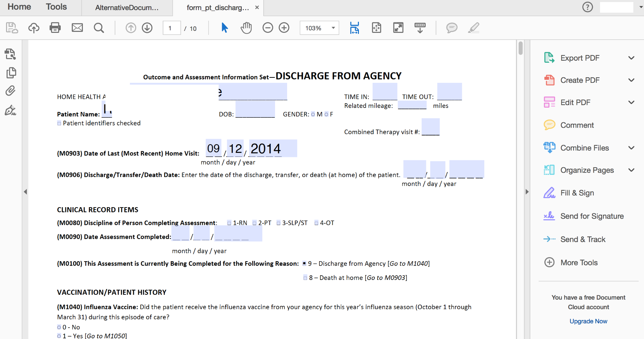644x339 pixels.
Task: Go to previous page arrow
Action: click(x=131, y=28)
